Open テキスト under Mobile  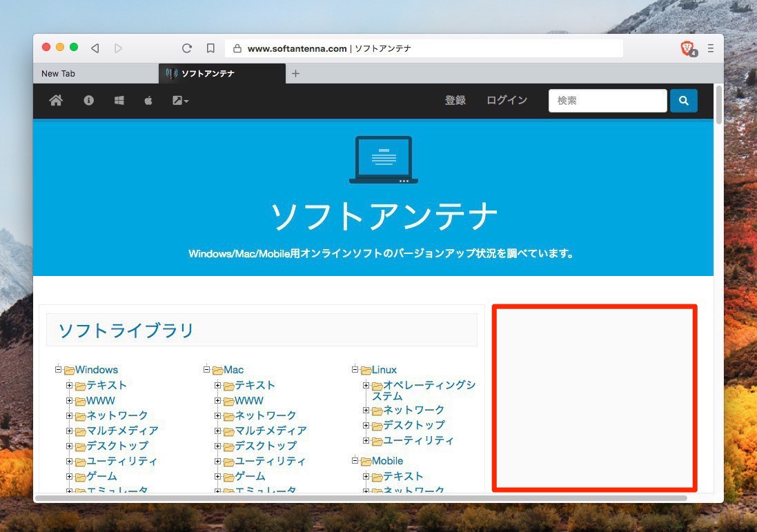(403, 477)
